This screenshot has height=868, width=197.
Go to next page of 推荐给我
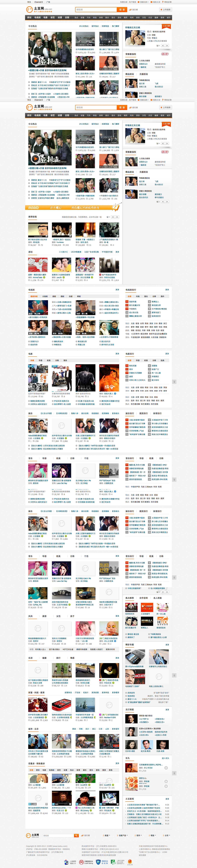point(117,217)
